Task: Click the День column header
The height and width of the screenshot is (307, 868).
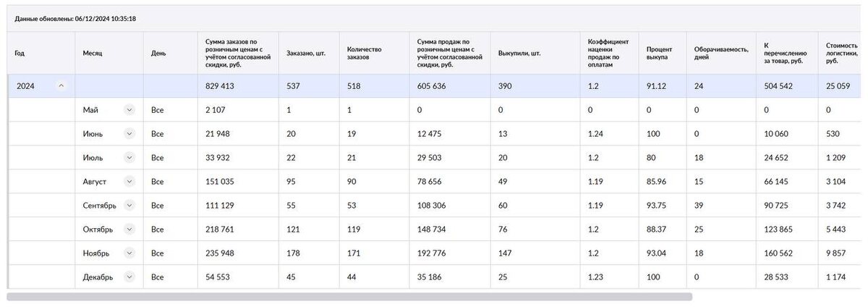Action: tap(170, 53)
